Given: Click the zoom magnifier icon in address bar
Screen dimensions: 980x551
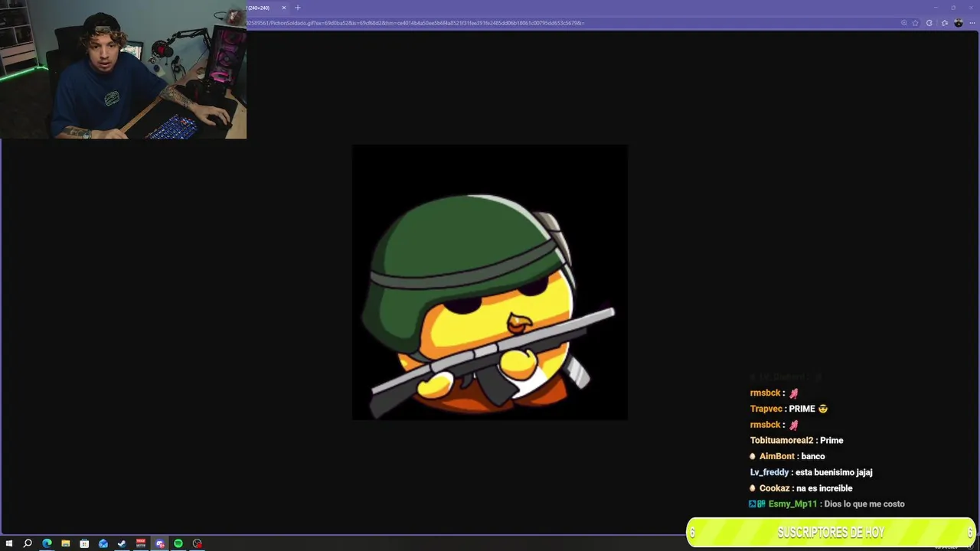Looking at the screenshot, I should [904, 23].
